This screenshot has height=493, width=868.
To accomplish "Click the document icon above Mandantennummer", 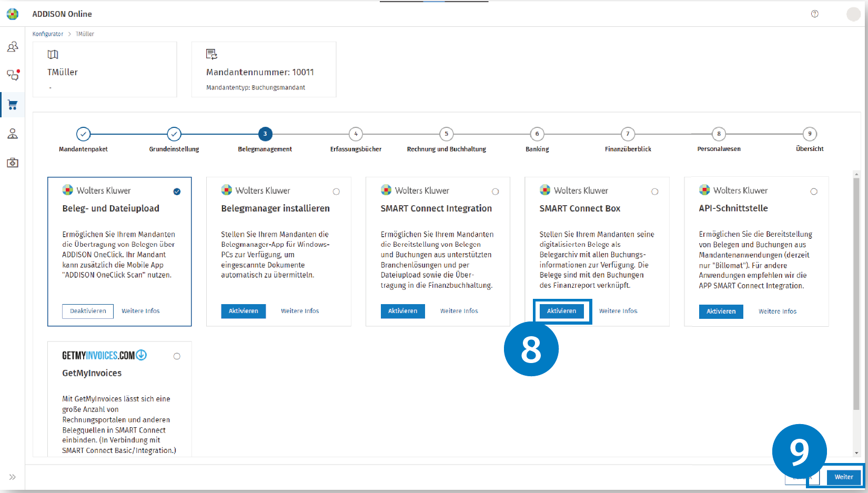I will point(211,54).
